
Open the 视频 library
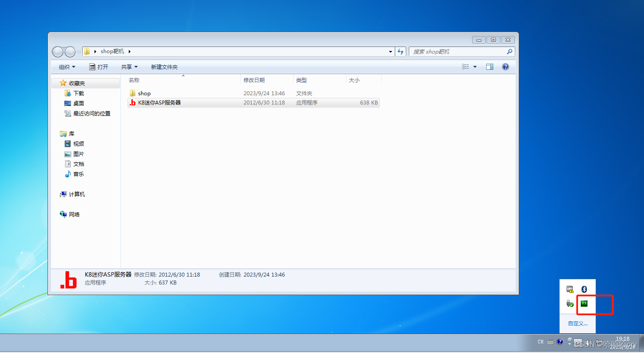click(x=79, y=144)
